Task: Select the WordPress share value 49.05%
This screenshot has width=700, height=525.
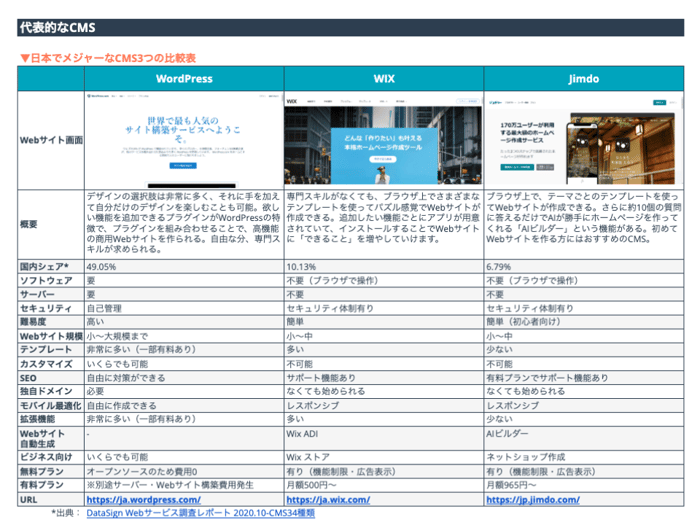Action: (x=101, y=267)
